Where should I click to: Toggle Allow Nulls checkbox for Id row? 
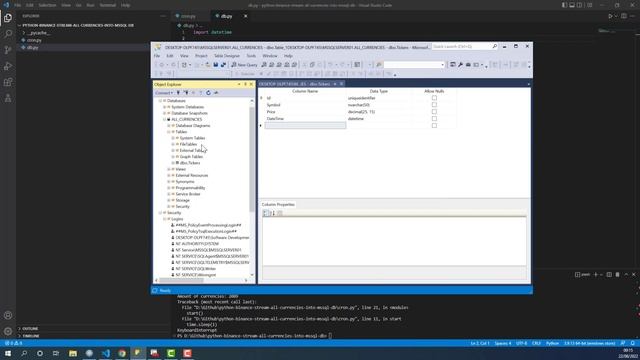click(434, 98)
